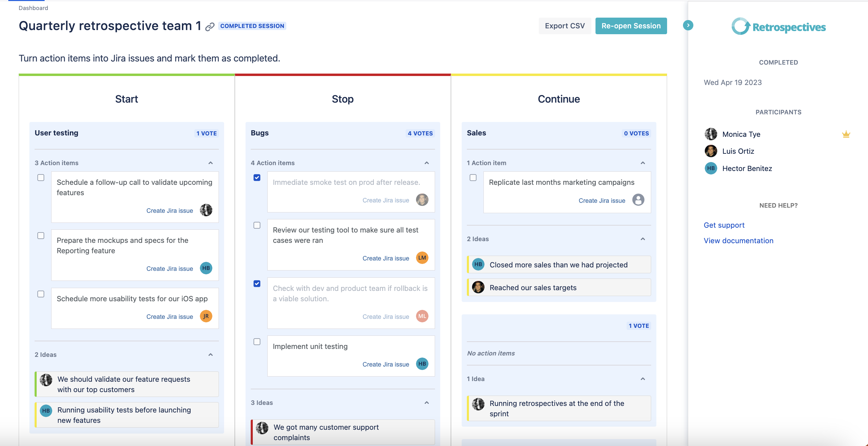The height and width of the screenshot is (446, 868).
Task: Check Implement unit testing checkbox
Action: (x=257, y=342)
